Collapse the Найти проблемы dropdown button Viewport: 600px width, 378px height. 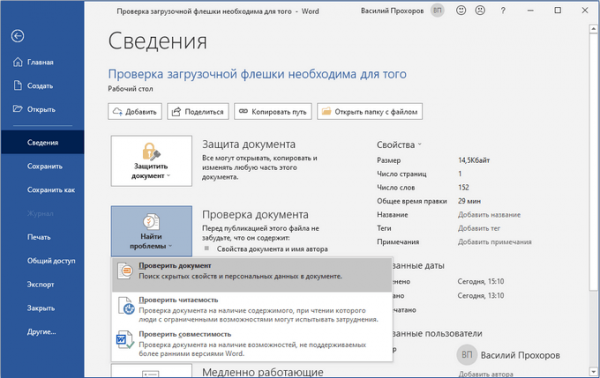click(x=152, y=231)
